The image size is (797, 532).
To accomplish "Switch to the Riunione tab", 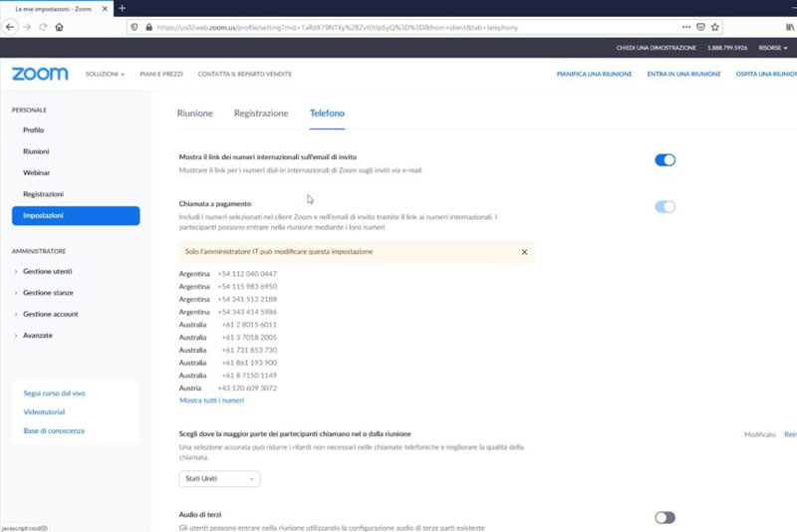I will click(x=194, y=114).
